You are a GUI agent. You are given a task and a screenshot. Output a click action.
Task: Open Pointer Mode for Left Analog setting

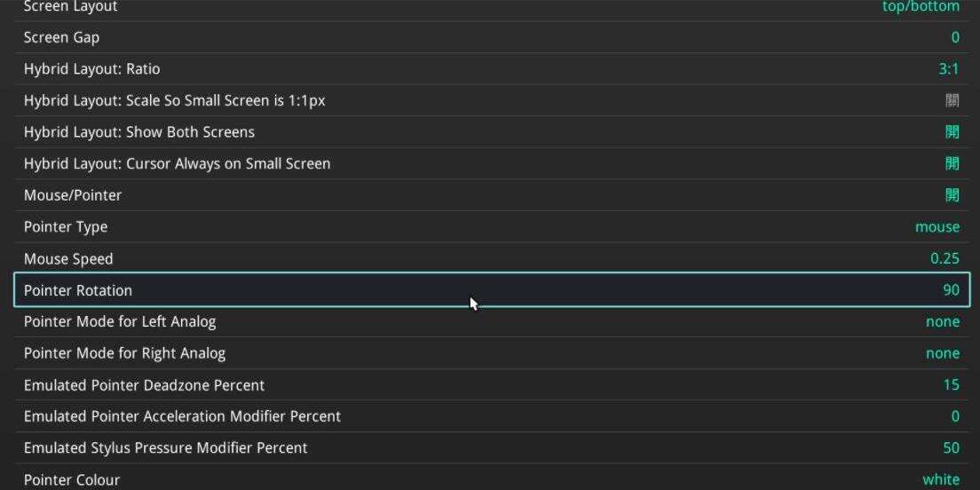click(120, 321)
